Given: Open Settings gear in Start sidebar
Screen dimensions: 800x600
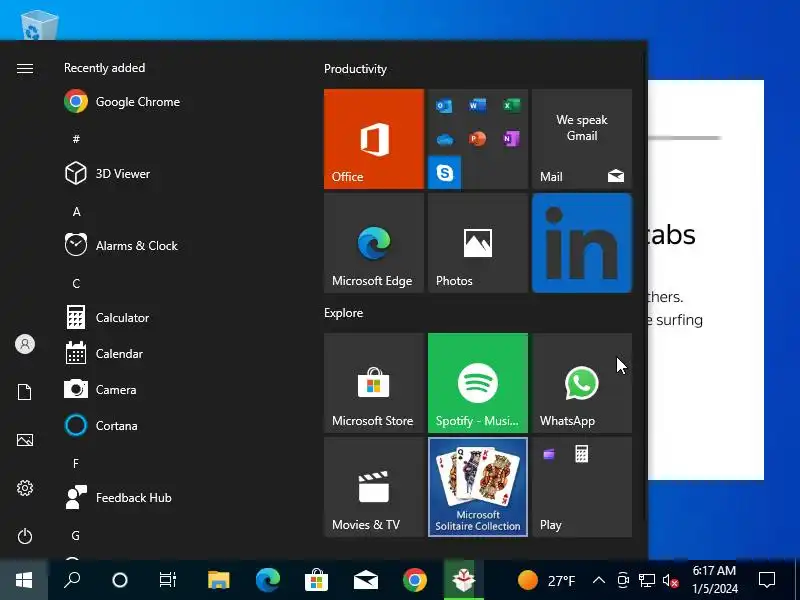Looking at the screenshot, I should point(24,488).
